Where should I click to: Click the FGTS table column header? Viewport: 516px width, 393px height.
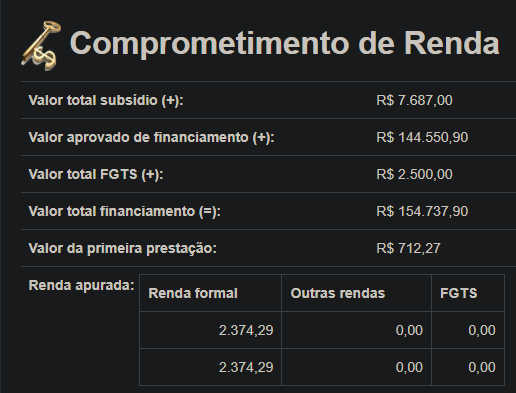[x=468, y=293]
